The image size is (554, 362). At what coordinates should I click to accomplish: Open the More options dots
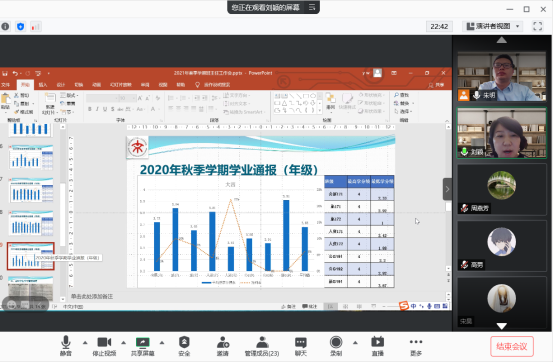coord(416,342)
